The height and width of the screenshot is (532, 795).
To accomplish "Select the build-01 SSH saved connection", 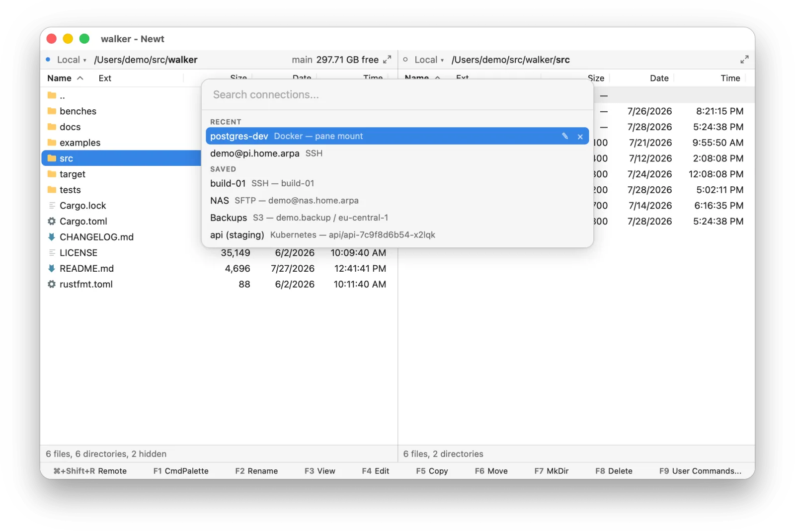I will tap(397, 183).
